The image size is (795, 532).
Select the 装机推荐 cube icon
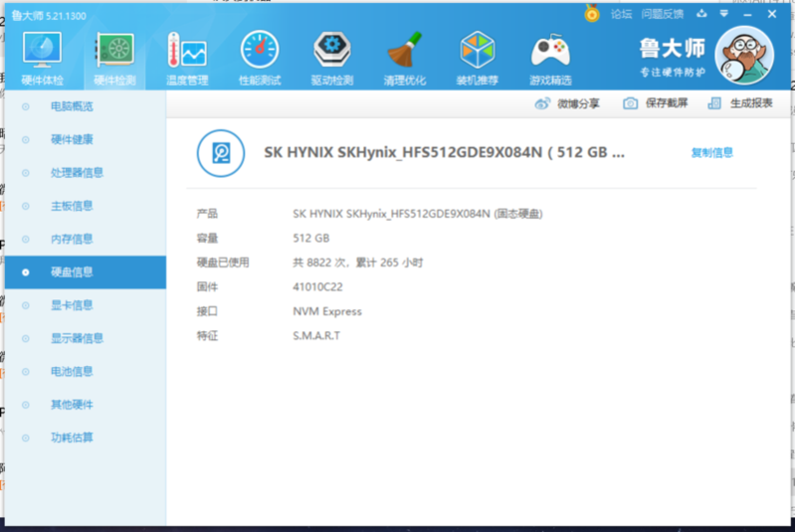pos(477,56)
